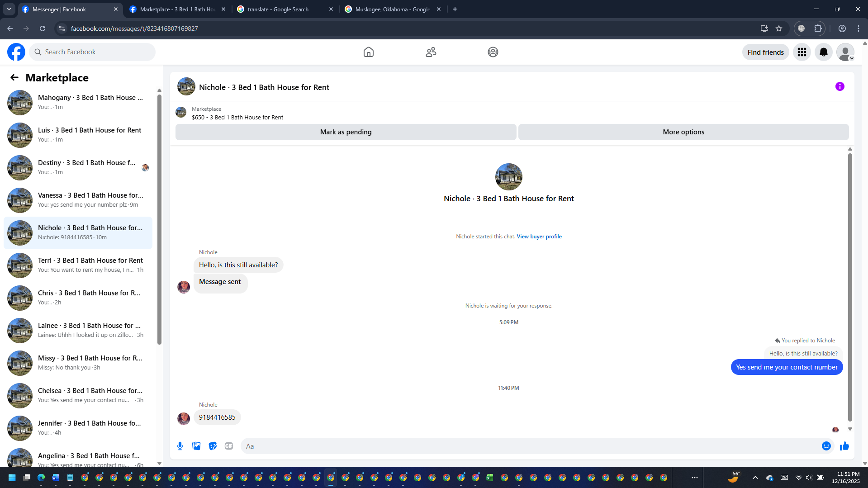Open a new browser tab
This screenshot has width=868, height=488.
(x=455, y=9)
